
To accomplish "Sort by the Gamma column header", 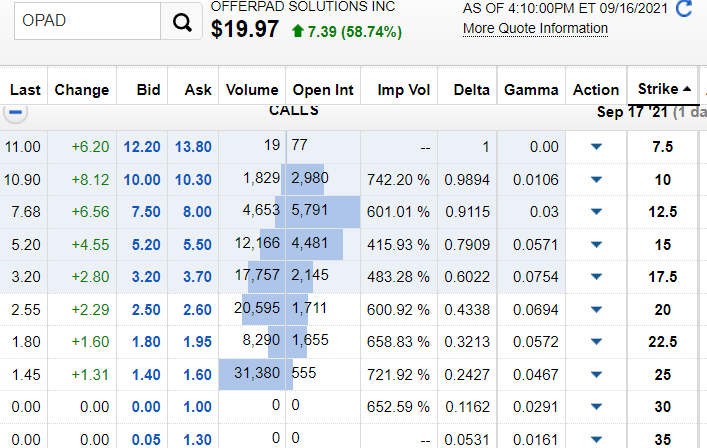I will [531, 90].
